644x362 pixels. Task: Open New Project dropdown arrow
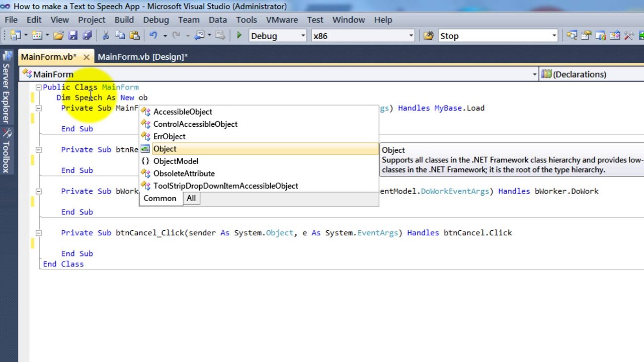[26, 36]
